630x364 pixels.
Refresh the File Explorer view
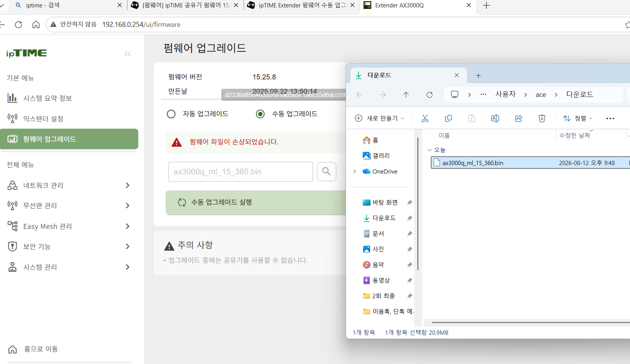pyautogui.click(x=429, y=95)
